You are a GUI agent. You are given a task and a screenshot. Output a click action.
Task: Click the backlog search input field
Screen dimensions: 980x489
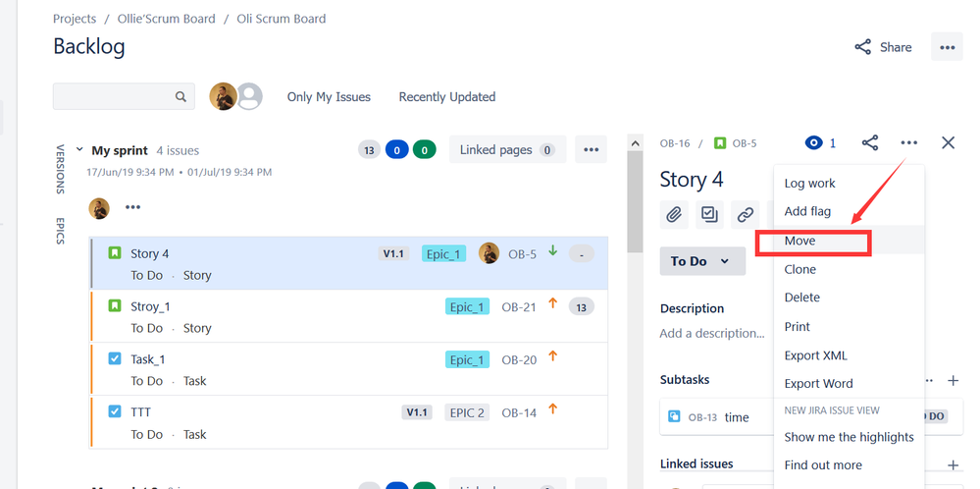124,96
